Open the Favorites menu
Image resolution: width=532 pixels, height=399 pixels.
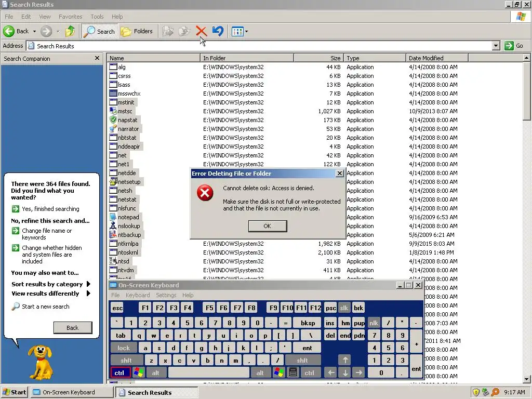tap(70, 17)
